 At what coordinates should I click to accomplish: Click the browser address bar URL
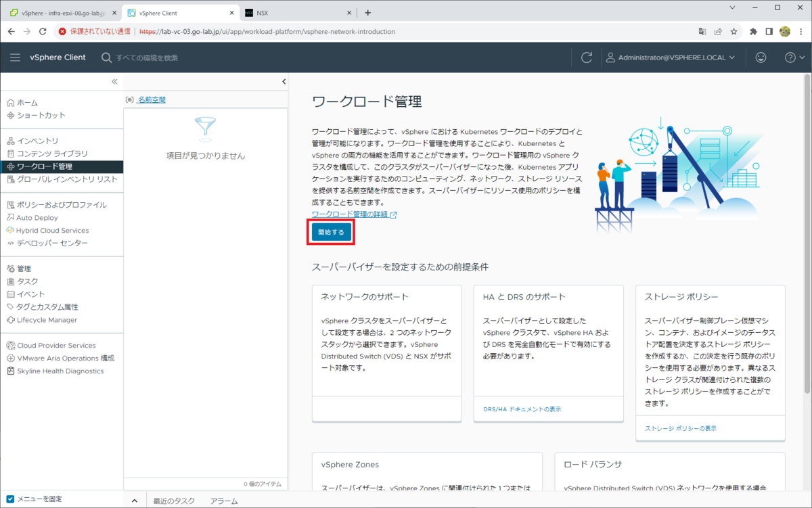click(267, 31)
